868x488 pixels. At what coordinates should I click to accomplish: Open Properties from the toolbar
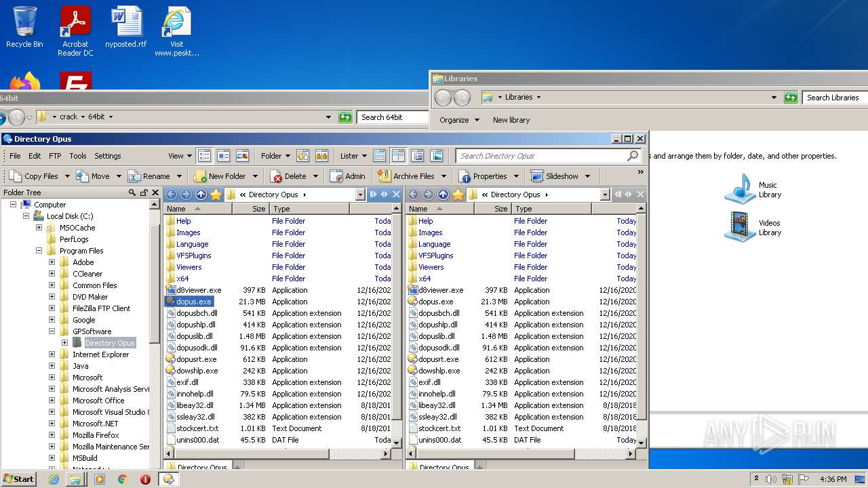(x=484, y=176)
